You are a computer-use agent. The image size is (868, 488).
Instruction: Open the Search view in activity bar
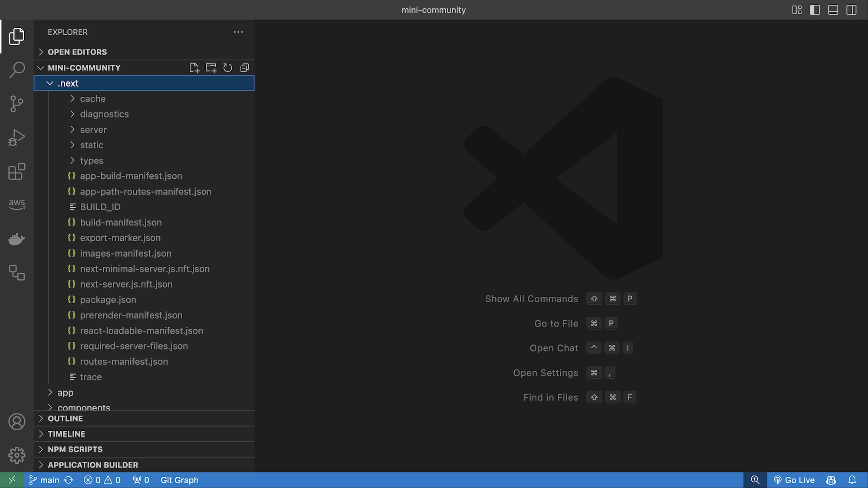(x=17, y=70)
